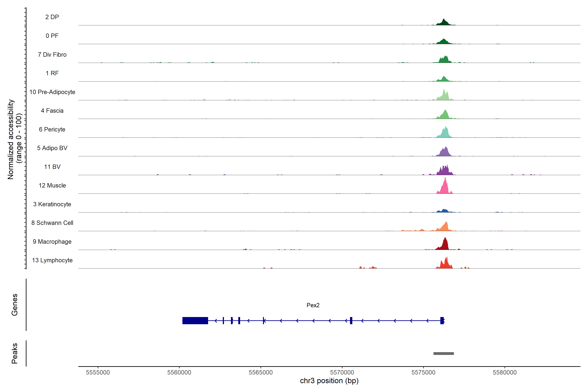Click the Peaks panel label

pyautogui.click(x=15, y=353)
